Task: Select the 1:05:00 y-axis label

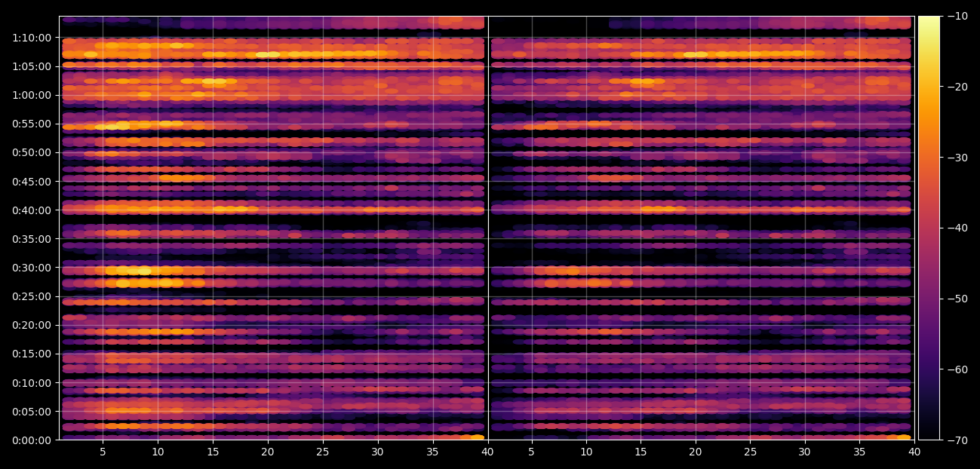Action: [32, 66]
